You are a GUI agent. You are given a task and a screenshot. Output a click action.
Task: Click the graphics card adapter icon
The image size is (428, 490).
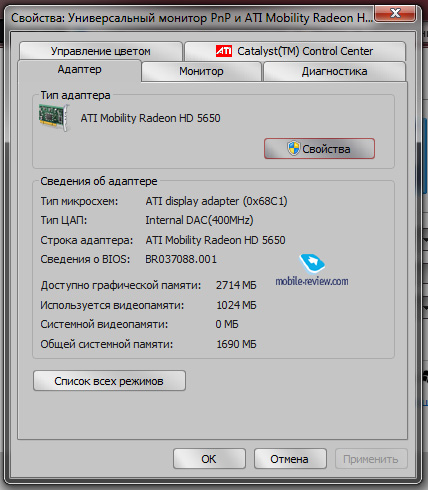coord(54,117)
